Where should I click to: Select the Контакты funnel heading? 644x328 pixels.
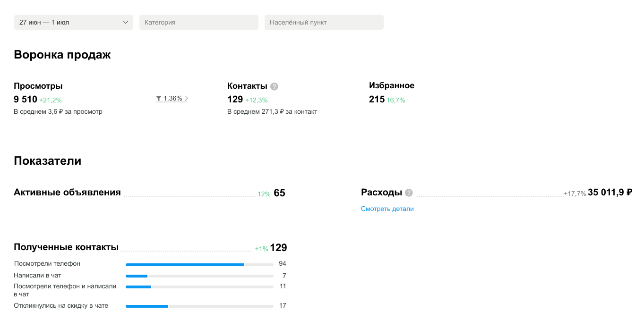point(247,86)
